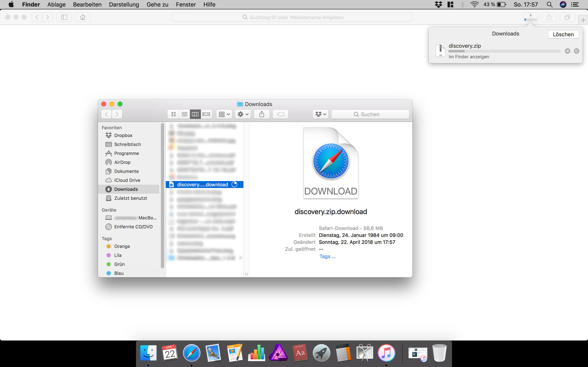Click the Tags … link
This screenshot has height=367, width=588.
(327, 256)
